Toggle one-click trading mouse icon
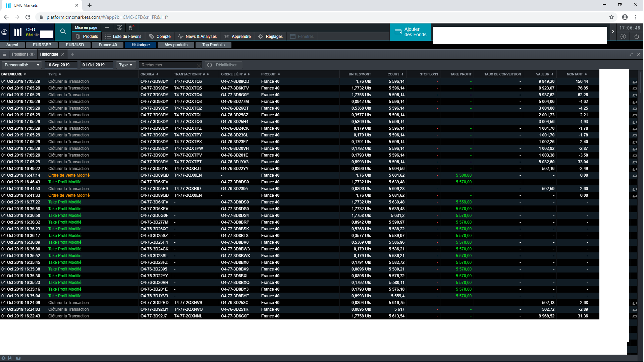The image size is (644, 362). point(131,27)
